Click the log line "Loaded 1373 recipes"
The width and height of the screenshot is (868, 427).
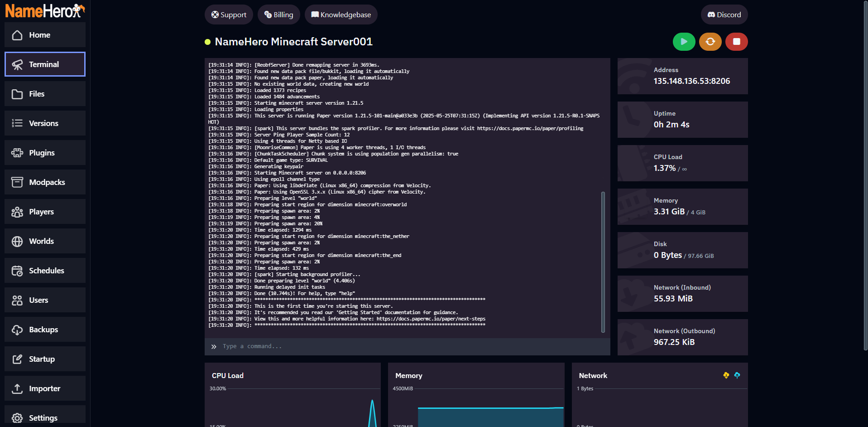click(280, 91)
